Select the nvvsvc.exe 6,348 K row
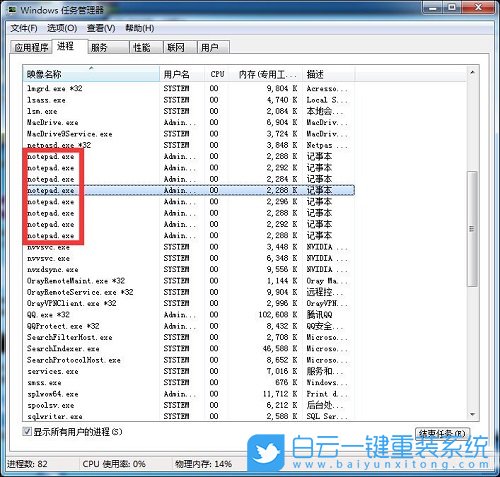The image size is (500, 477). [x=189, y=258]
